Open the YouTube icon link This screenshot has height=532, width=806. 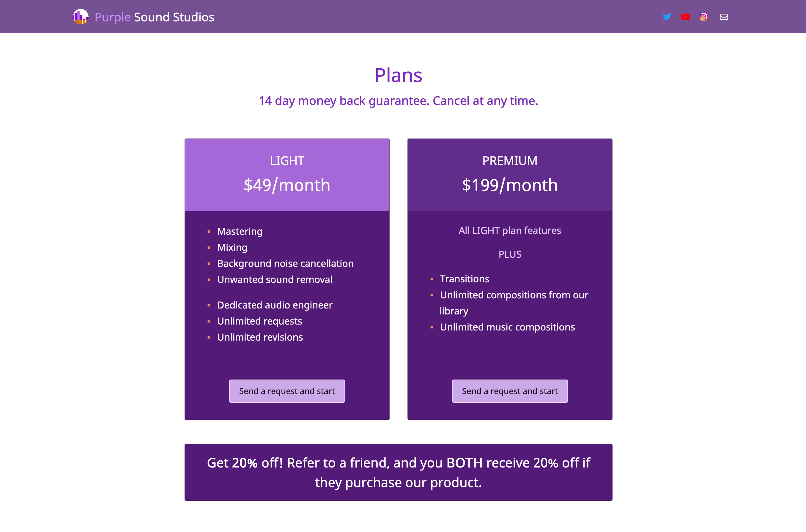(685, 17)
